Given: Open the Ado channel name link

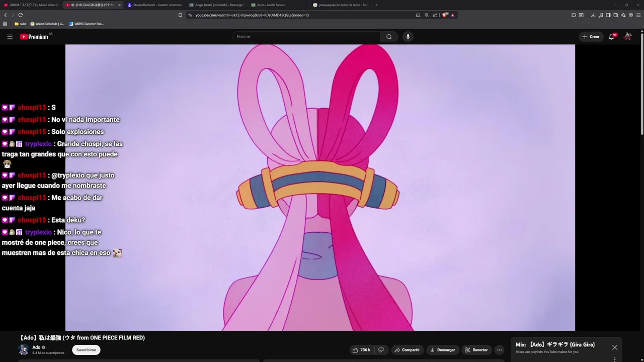Looking at the screenshot, I should pyautogui.click(x=36, y=347).
